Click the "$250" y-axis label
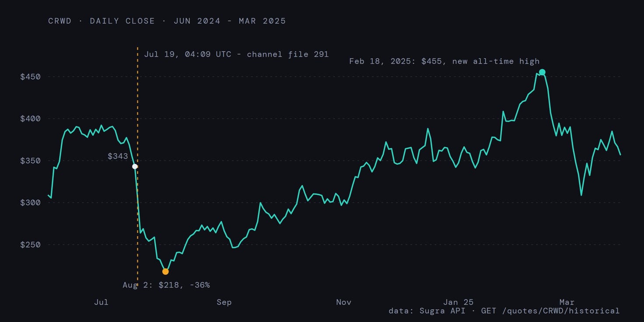644x322 pixels. tap(30, 245)
